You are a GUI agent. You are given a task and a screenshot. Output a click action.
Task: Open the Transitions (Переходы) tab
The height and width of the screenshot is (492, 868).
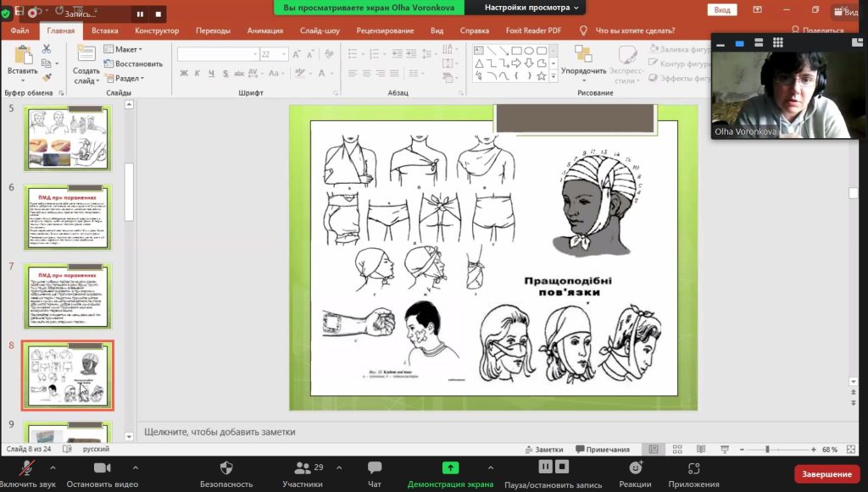[213, 30]
